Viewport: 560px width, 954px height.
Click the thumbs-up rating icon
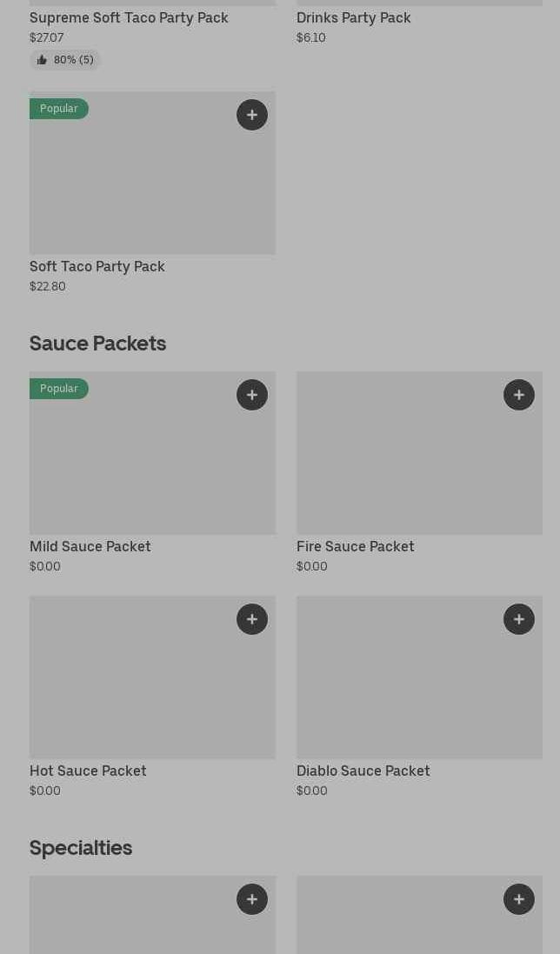pos(42,60)
